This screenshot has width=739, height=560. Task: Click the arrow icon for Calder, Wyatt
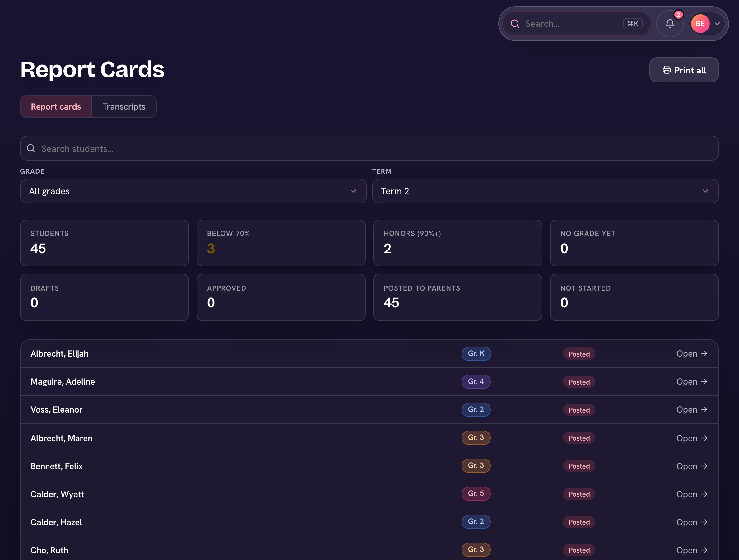click(704, 494)
